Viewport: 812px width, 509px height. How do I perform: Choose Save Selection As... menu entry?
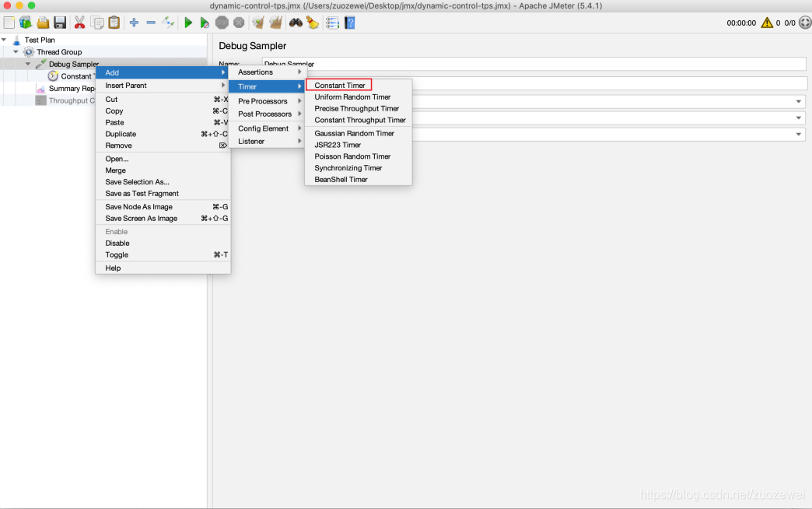click(163, 182)
